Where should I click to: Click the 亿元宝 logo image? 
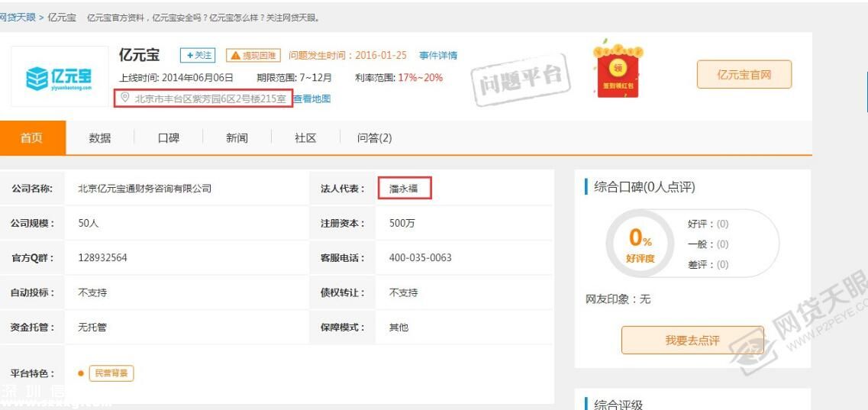(x=60, y=76)
